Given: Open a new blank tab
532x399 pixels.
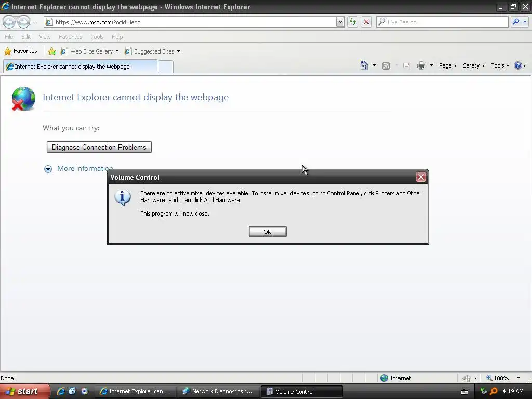Looking at the screenshot, I should pos(166,67).
